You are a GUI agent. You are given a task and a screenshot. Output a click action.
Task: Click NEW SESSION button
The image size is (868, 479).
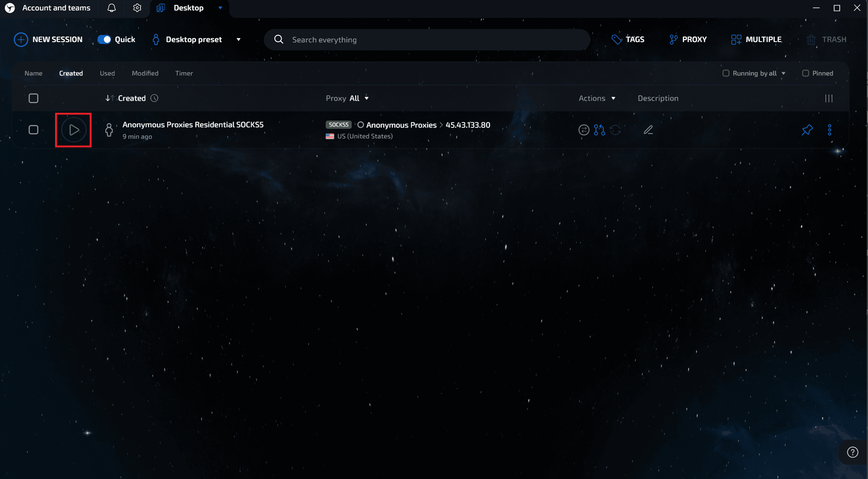[48, 39]
